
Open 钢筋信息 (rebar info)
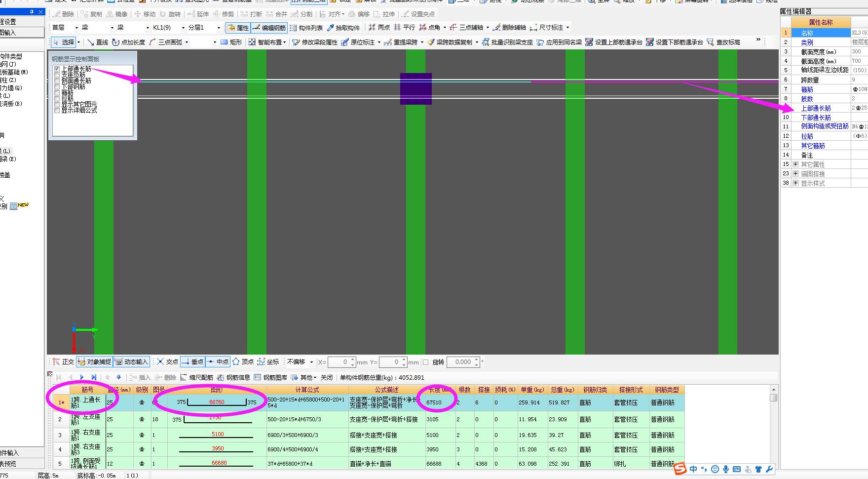pos(234,377)
